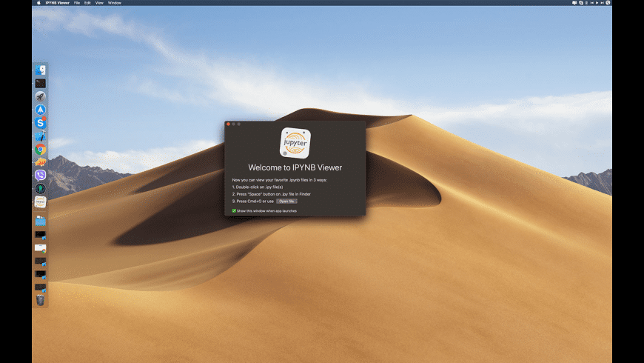This screenshot has width=644, height=363.
Task: Uncheck Show this window when app launches
Action: 234,211
